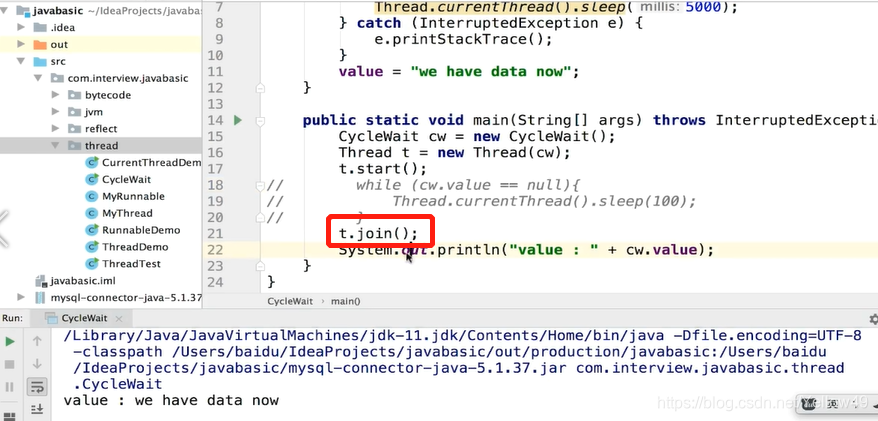Click the green run gutter arrow beside main()
This screenshot has height=421, width=878.
pos(237,120)
